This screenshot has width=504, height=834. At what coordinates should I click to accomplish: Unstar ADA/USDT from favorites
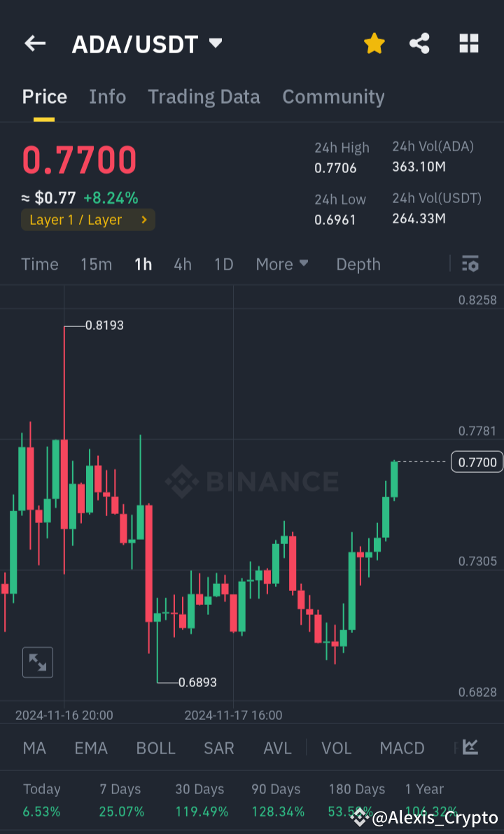coord(374,43)
